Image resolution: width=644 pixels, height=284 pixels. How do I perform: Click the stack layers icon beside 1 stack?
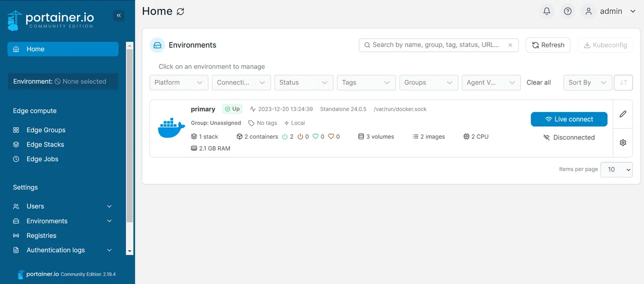point(194,137)
